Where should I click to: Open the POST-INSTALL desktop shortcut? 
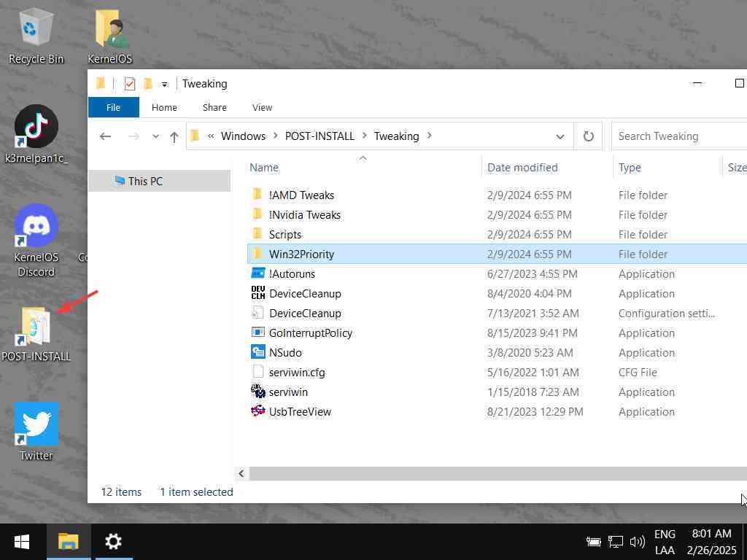[x=36, y=334]
